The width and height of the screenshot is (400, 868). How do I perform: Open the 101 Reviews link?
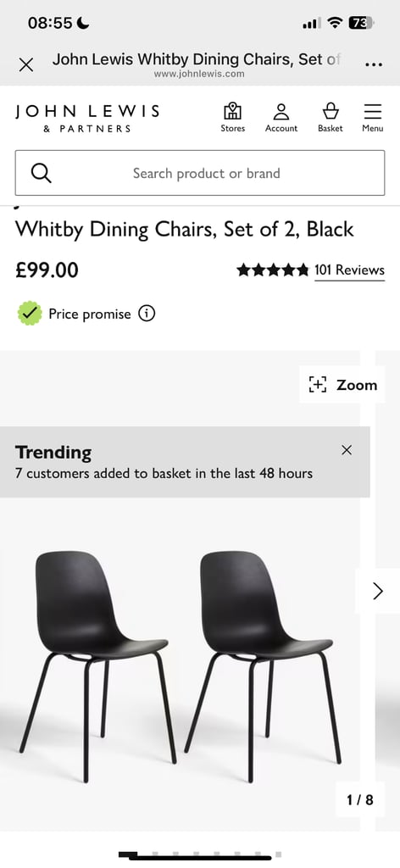[350, 270]
